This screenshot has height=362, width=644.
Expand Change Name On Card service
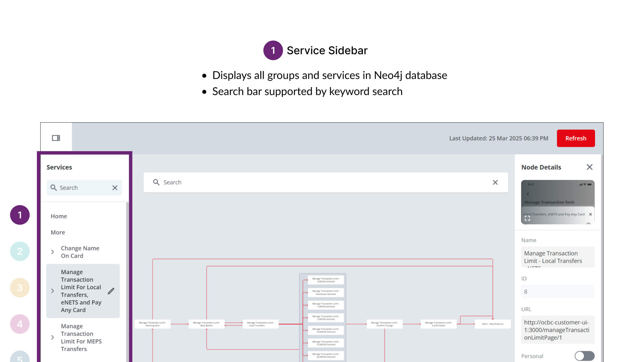point(53,252)
